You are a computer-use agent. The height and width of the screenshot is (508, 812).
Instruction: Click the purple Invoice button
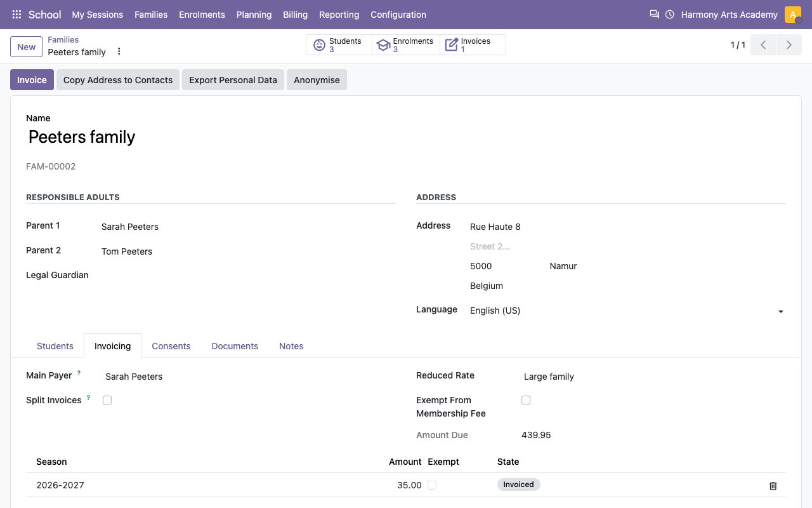(x=32, y=80)
